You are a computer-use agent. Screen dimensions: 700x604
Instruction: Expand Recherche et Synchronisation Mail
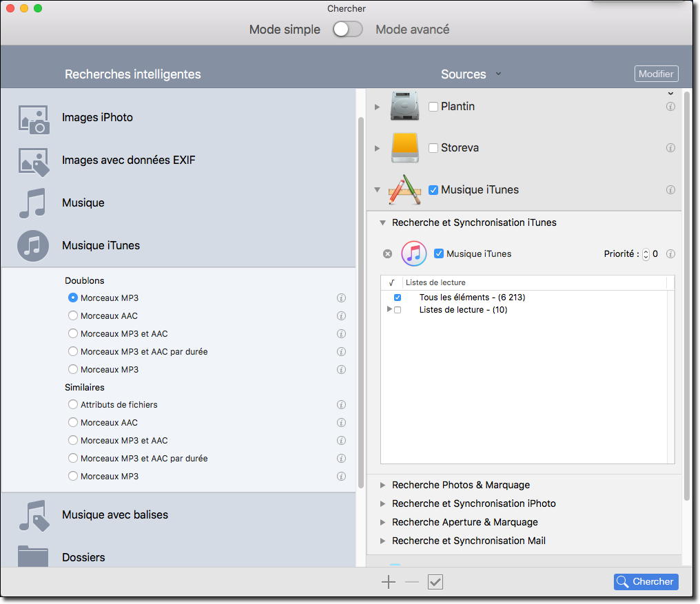[382, 541]
